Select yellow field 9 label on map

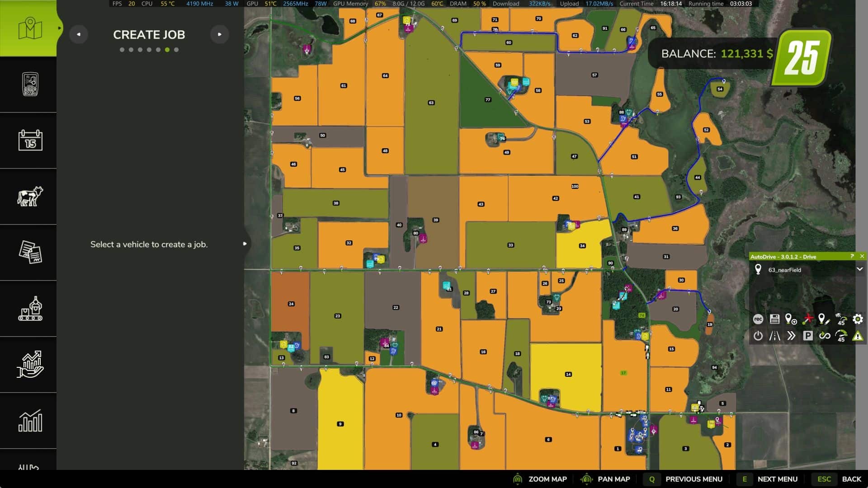coord(340,424)
